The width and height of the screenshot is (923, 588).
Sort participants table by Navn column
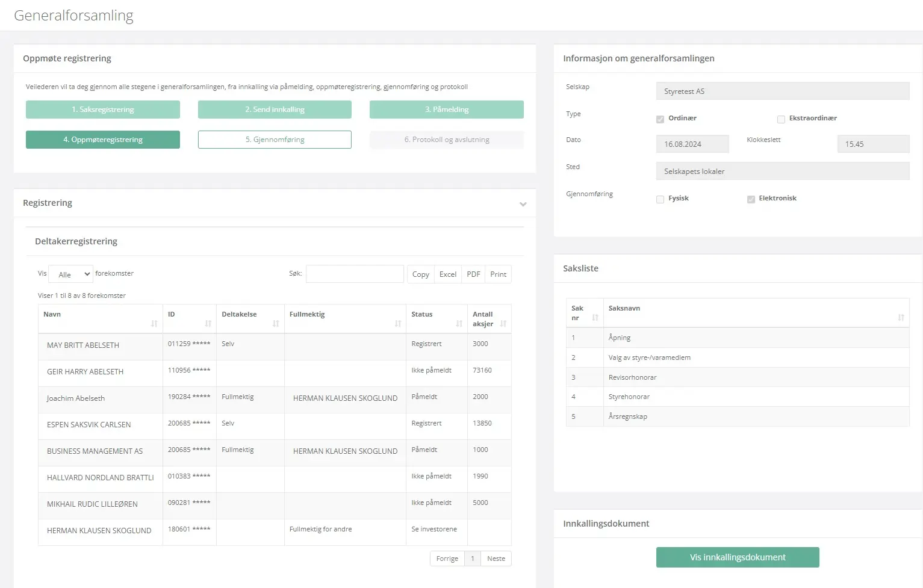tap(154, 324)
